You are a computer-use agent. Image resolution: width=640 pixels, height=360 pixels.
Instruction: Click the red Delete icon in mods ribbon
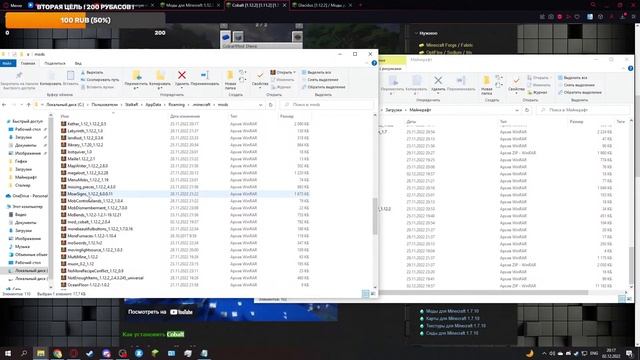click(x=182, y=75)
